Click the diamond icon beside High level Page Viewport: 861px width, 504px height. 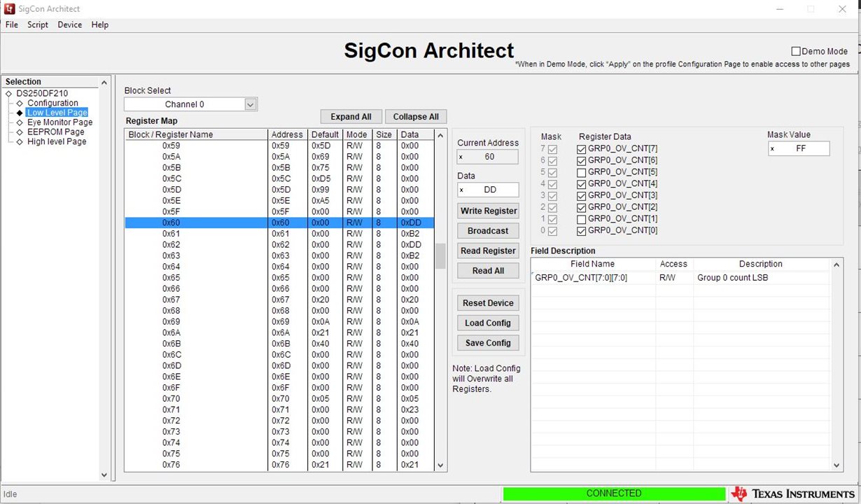click(20, 141)
